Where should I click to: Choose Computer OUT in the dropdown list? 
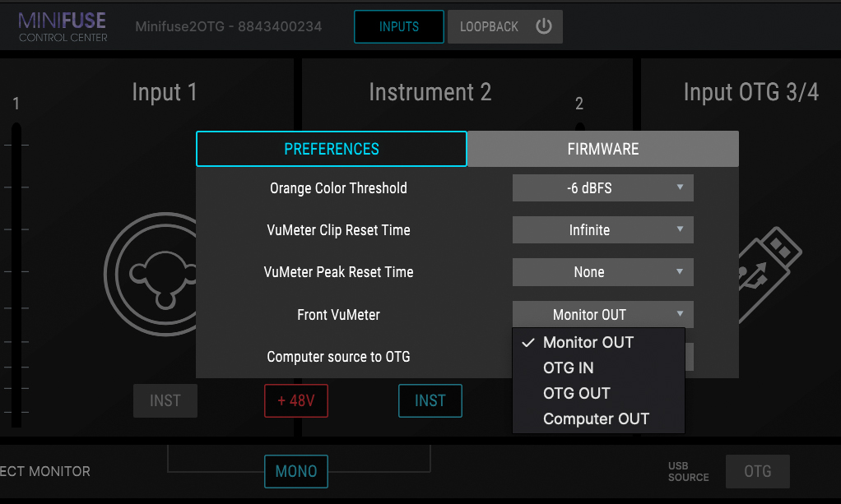pyautogui.click(x=596, y=419)
